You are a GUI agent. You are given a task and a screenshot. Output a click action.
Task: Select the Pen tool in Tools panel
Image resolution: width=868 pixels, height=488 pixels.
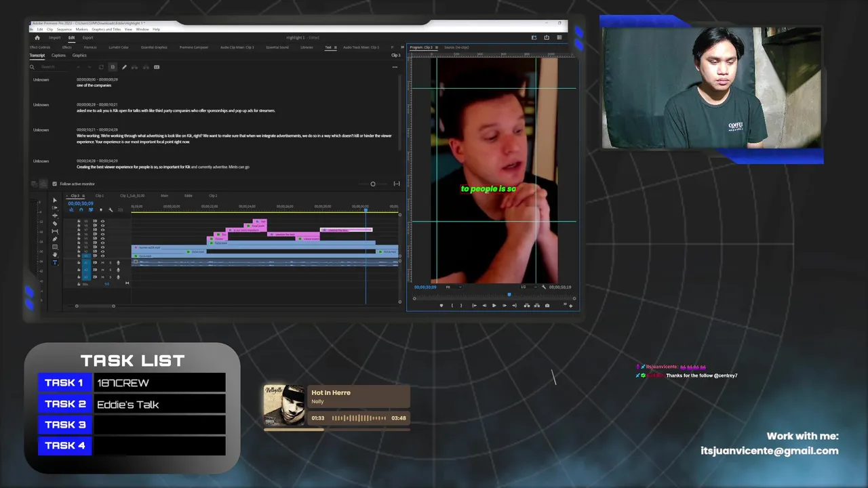[x=55, y=239]
